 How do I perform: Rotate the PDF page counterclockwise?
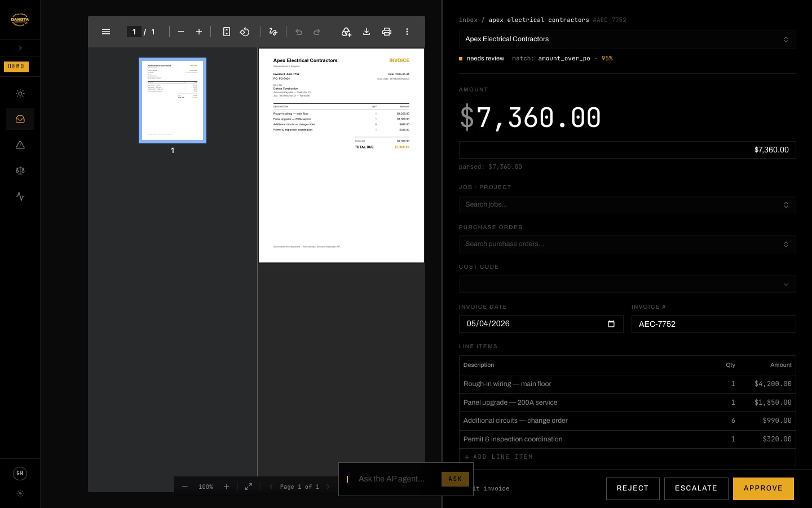click(245, 32)
